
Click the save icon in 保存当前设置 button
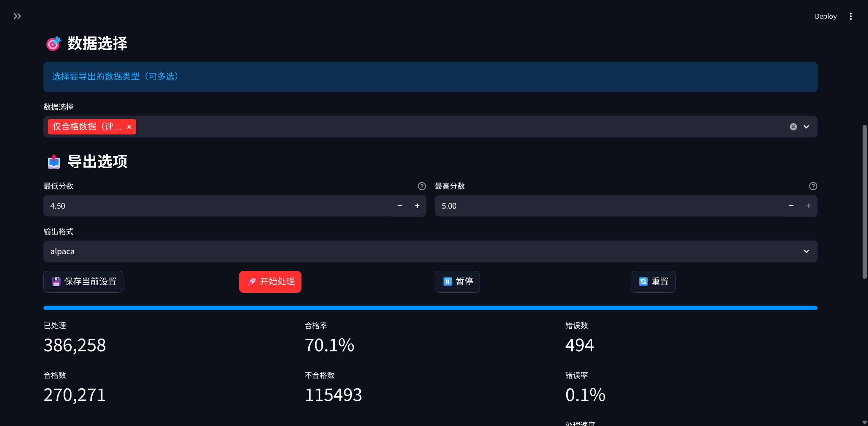56,282
